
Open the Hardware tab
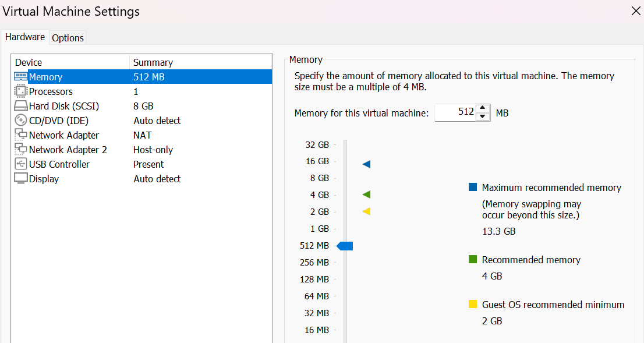click(25, 37)
